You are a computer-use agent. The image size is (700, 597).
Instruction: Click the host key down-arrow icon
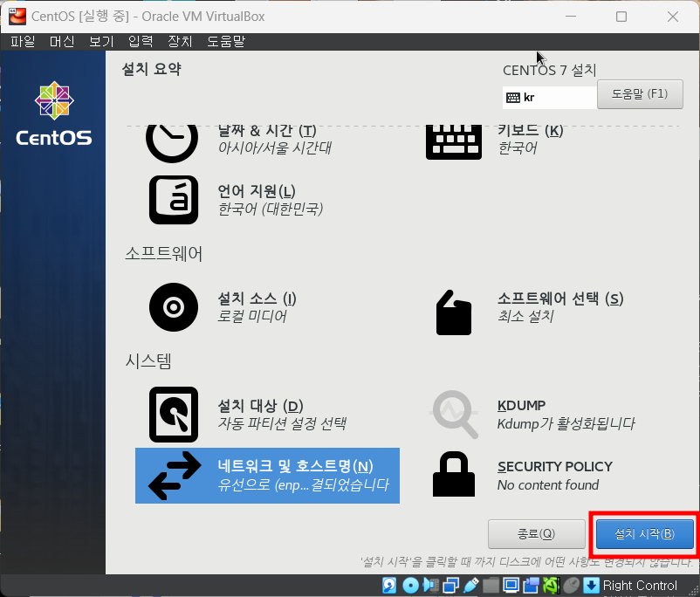coord(591,585)
